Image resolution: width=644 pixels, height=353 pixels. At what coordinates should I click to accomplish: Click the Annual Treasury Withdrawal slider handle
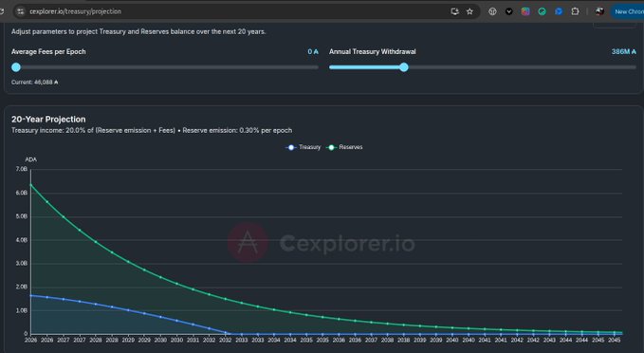[404, 67]
